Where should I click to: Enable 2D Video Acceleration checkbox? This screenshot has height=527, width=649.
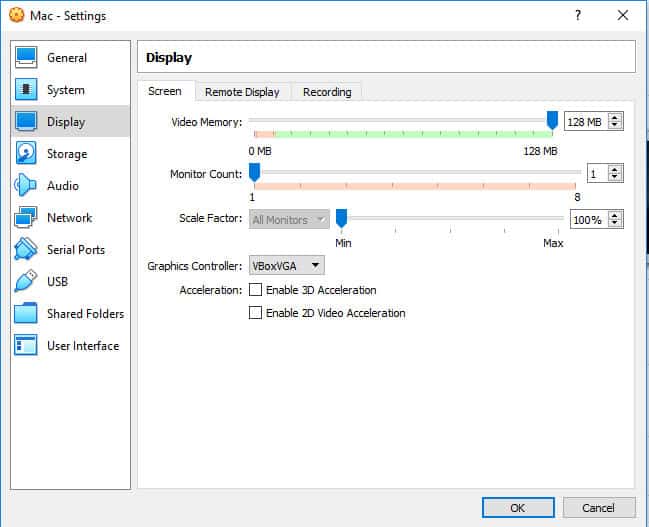point(255,312)
